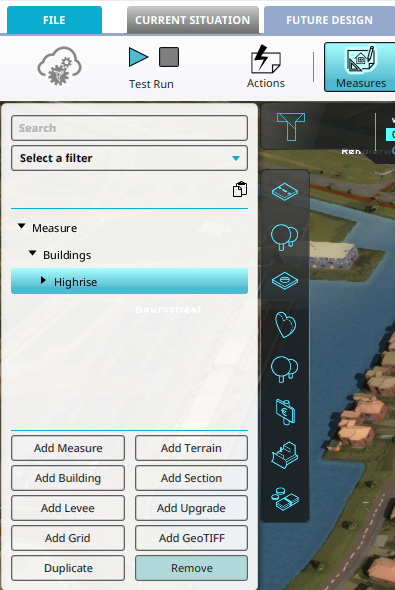Click the Add Terrain button
Viewport: 395px width, 590px height.
coord(191,448)
